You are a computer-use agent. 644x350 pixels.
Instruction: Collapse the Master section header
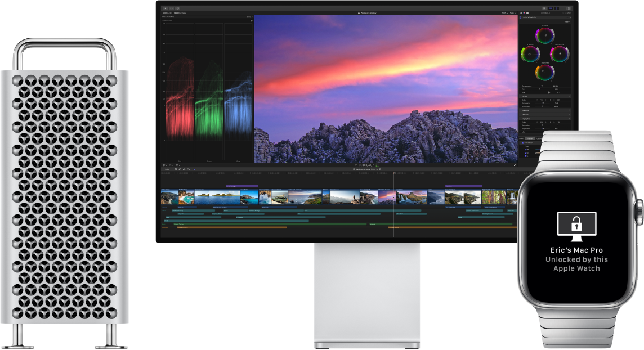tap(545, 96)
